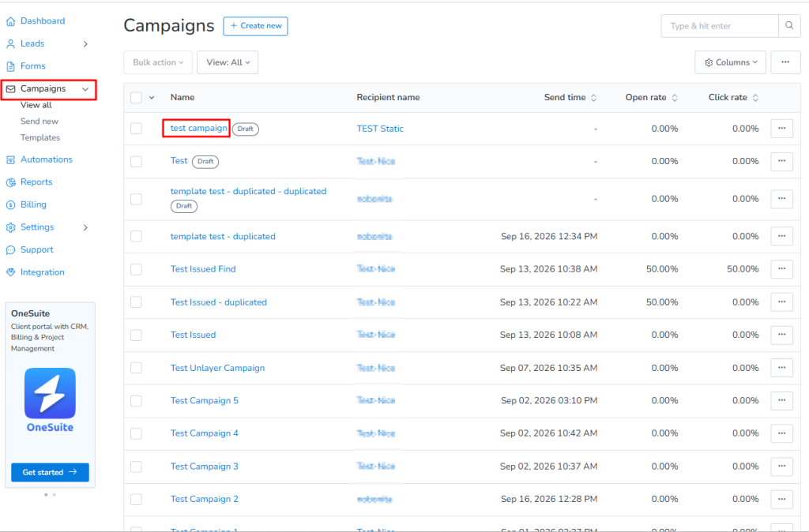
Task: Open more options next to Columns
Action: pyautogui.click(x=785, y=62)
